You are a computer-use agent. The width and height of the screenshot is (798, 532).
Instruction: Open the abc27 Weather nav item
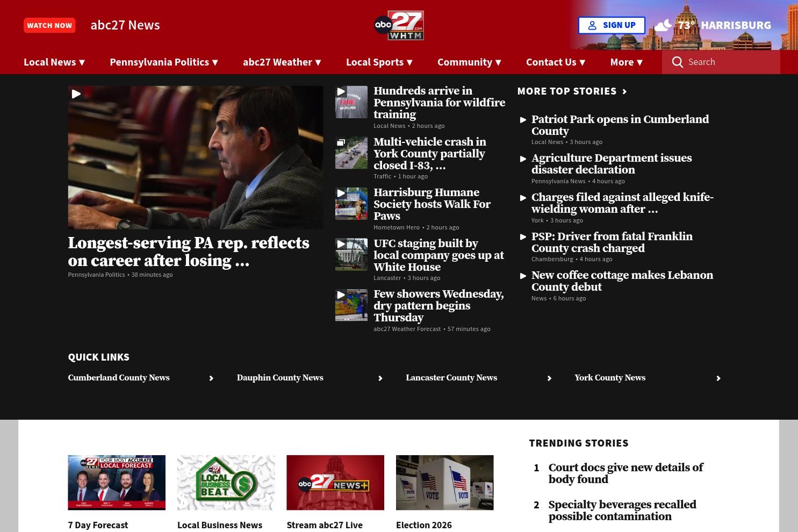[x=277, y=62]
